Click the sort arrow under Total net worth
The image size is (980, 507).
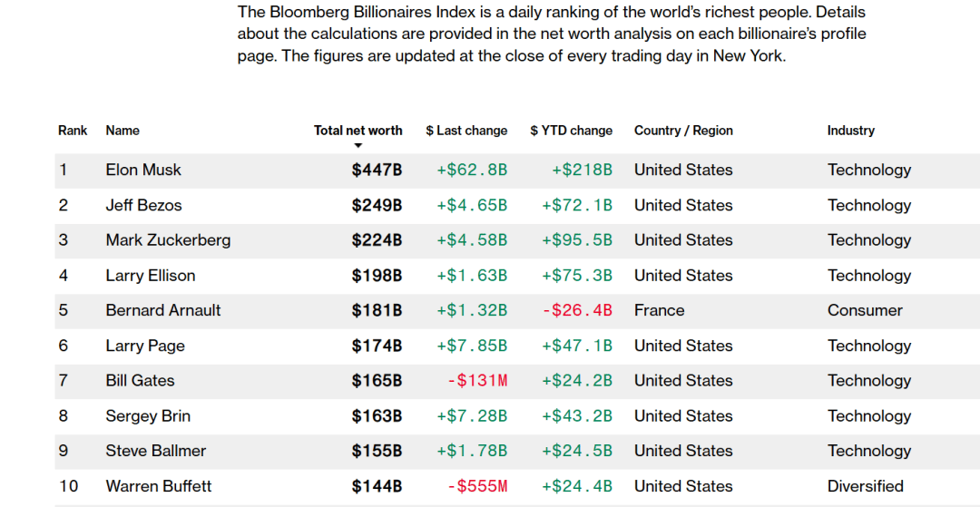358,146
